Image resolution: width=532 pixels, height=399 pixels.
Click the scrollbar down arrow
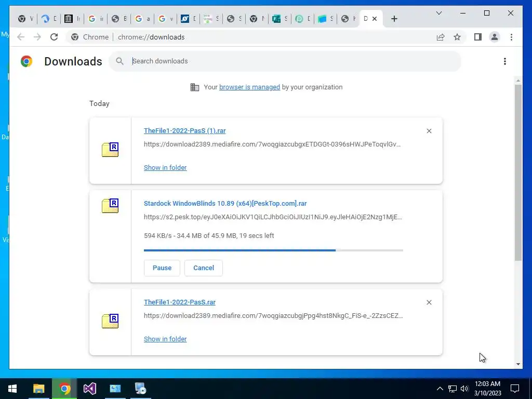point(518,364)
